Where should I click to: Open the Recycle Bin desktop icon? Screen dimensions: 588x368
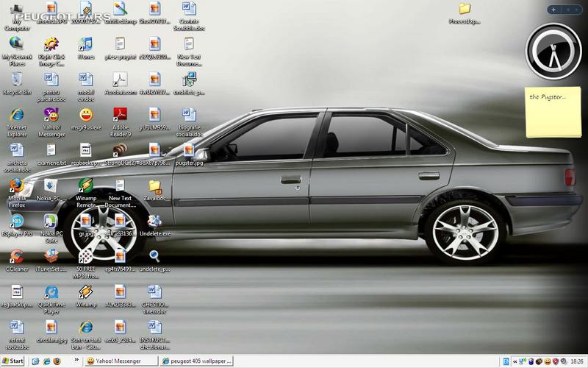click(x=17, y=84)
